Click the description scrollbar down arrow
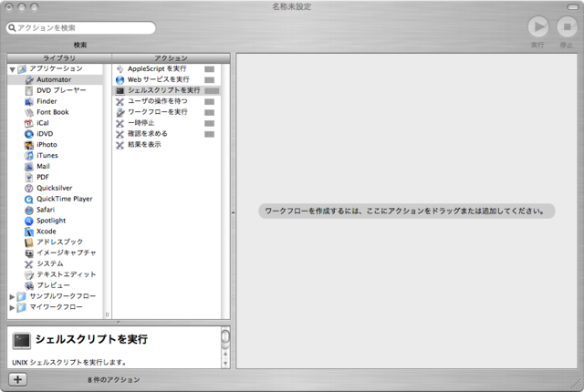This screenshot has width=584, height=392. pos(225,364)
